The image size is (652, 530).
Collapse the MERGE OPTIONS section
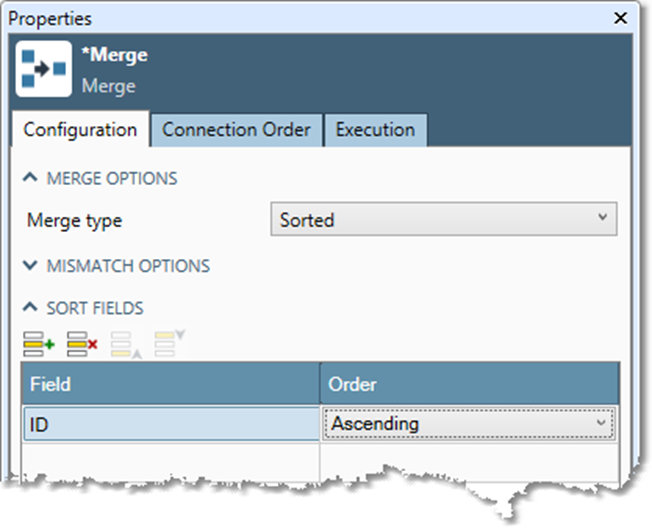(x=31, y=178)
